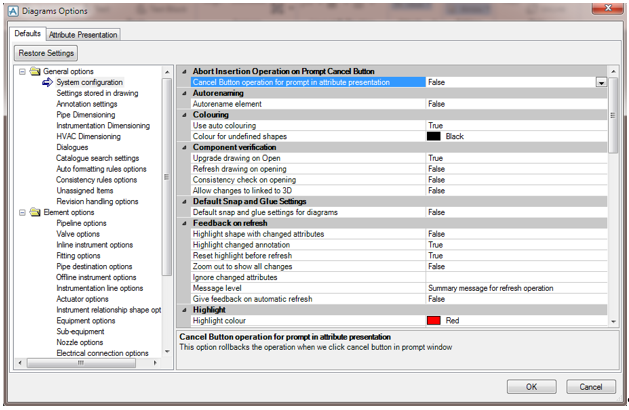Select the Autorename element False value

pyautogui.click(x=437, y=103)
